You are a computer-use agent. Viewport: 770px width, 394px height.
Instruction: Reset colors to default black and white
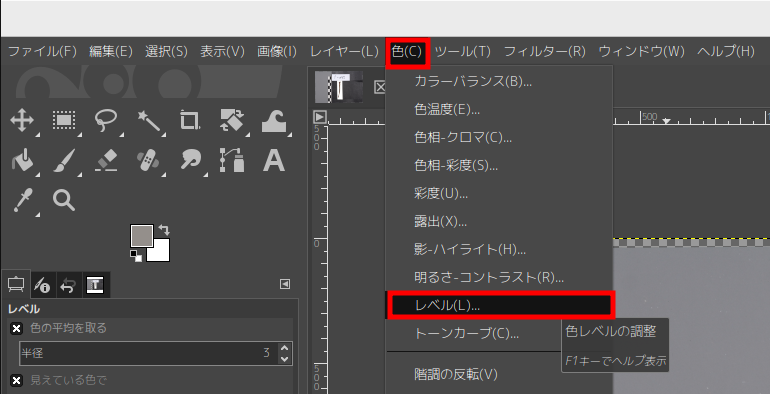click(136, 256)
